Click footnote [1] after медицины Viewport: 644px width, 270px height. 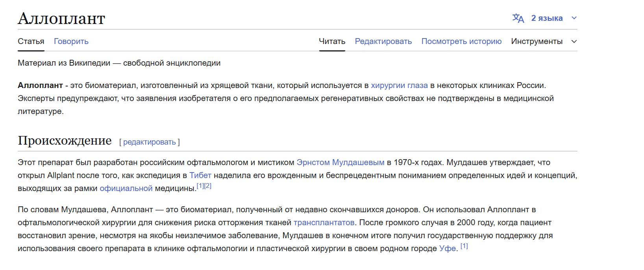click(200, 186)
